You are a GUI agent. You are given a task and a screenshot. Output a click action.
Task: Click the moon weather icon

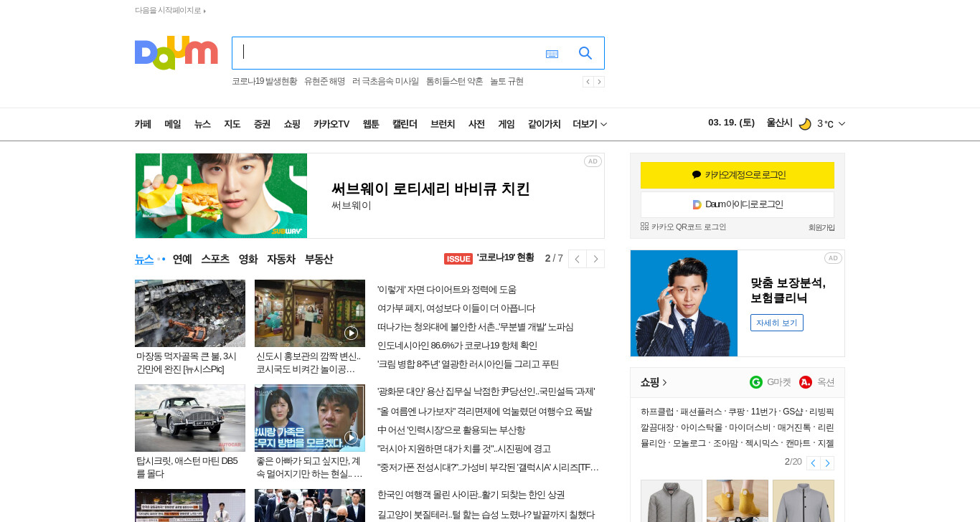coord(805,124)
